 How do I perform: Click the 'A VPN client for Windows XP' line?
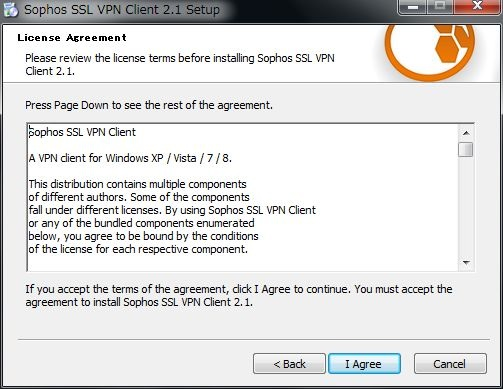click(x=130, y=158)
